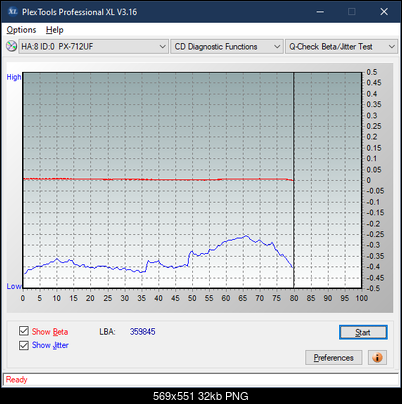Open the Help menu
The height and width of the screenshot is (404, 402).
(55, 30)
